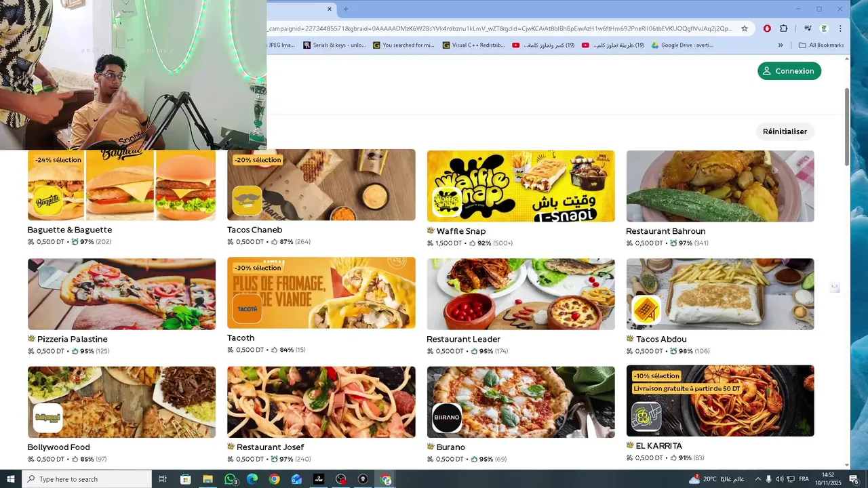Click the Baguette & Baguette title
This screenshot has width=868, height=488.
click(70, 230)
